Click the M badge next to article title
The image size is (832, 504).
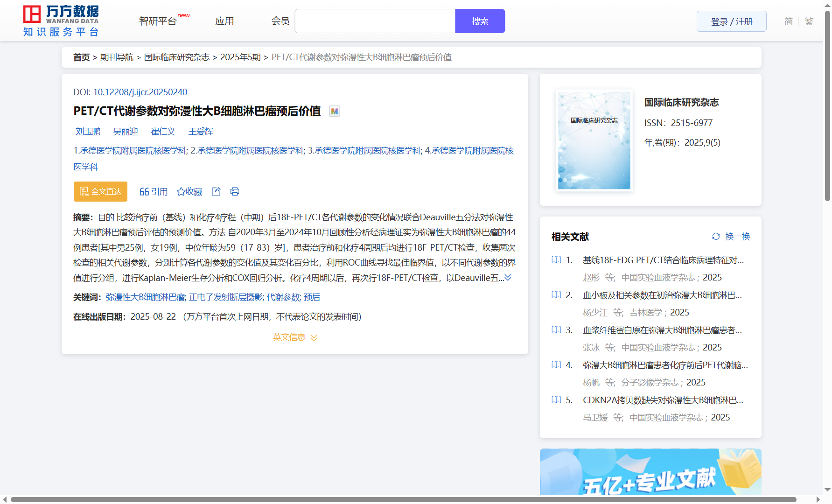tap(334, 111)
